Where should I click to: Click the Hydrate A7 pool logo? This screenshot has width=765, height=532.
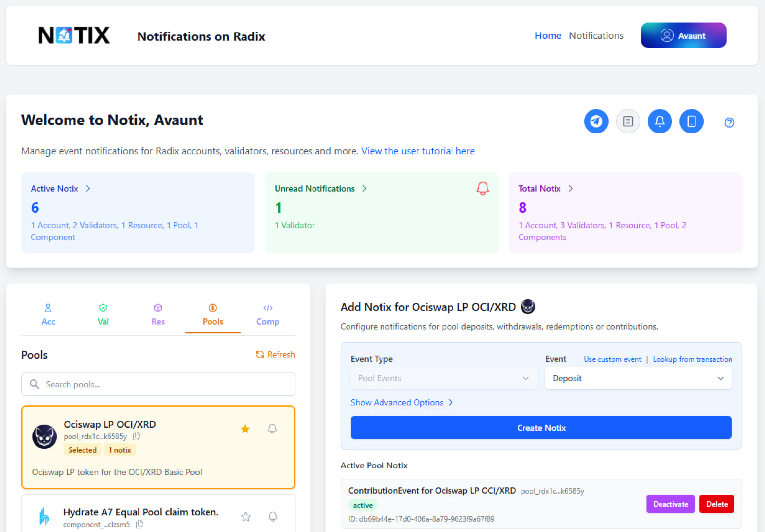point(44,516)
